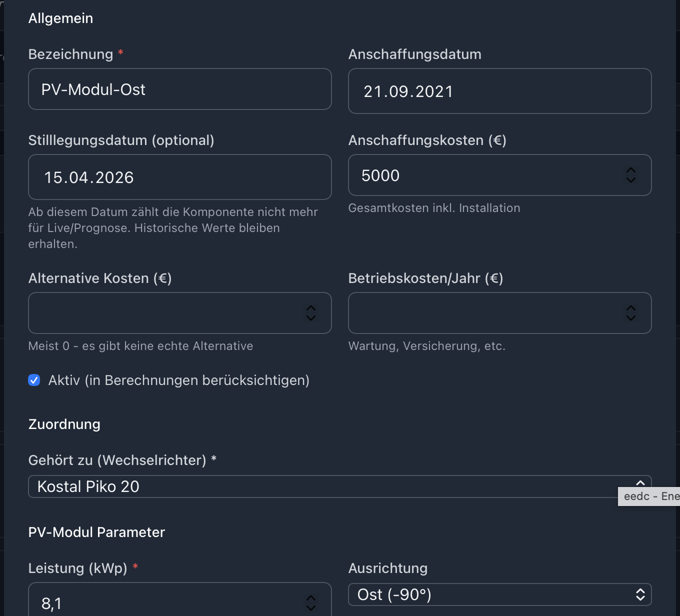Increase the Anschaffungskosten value with up arrow
The width and height of the screenshot is (680, 616).
pyautogui.click(x=631, y=170)
